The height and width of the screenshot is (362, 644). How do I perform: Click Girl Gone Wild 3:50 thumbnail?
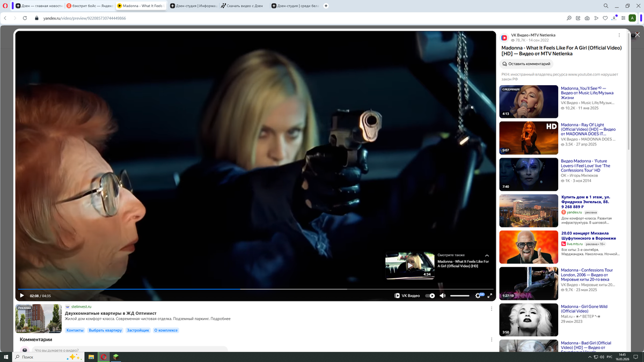[529, 320]
